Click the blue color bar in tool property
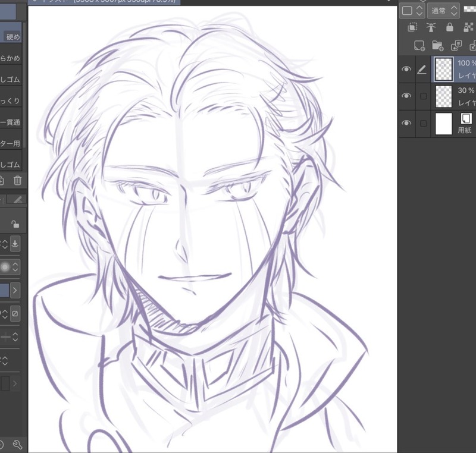 click(x=4, y=291)
